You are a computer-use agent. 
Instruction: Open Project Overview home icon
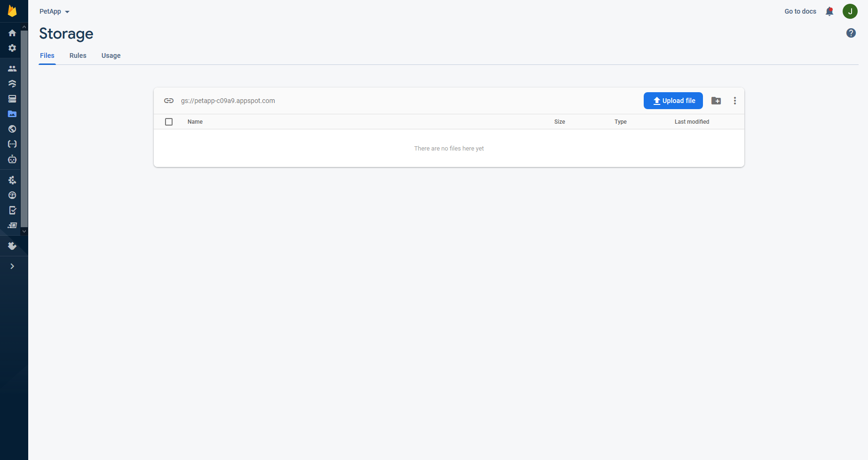(x=12, y=33)
